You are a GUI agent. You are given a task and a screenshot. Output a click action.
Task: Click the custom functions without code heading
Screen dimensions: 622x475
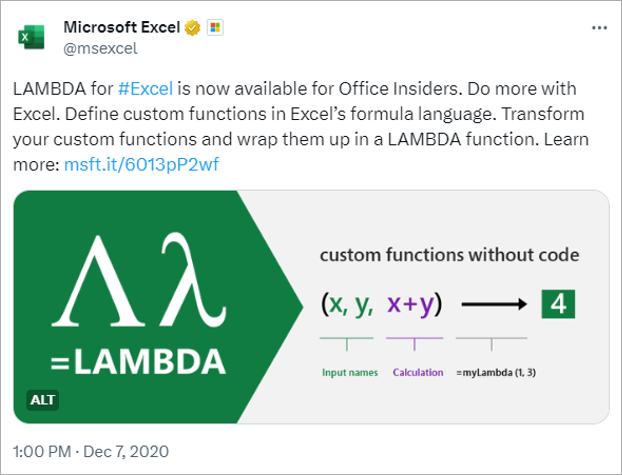click(449, 255)
